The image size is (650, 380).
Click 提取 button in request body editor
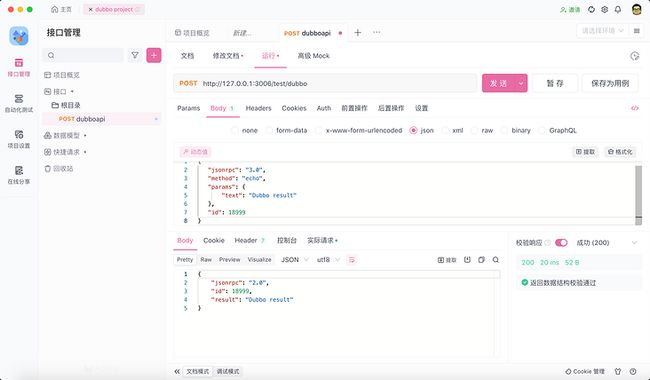click(585, 152)
